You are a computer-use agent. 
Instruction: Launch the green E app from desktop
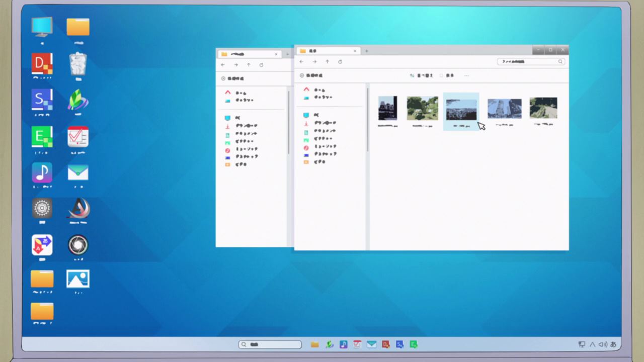[42, 137]
